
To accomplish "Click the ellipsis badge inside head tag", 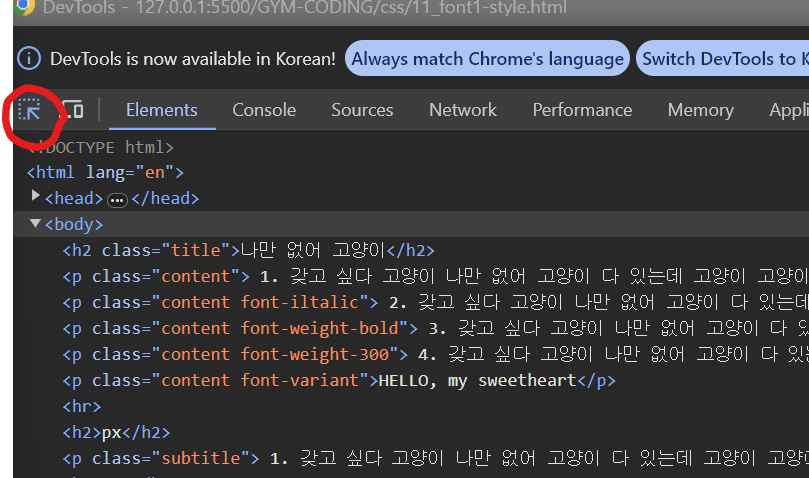I will point(117,200).
